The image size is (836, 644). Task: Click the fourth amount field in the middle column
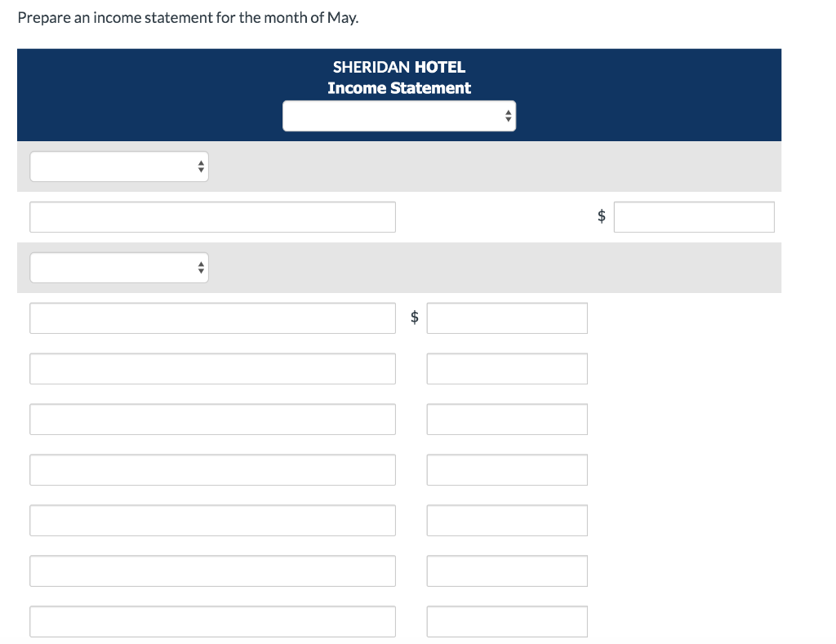point(507,469)
